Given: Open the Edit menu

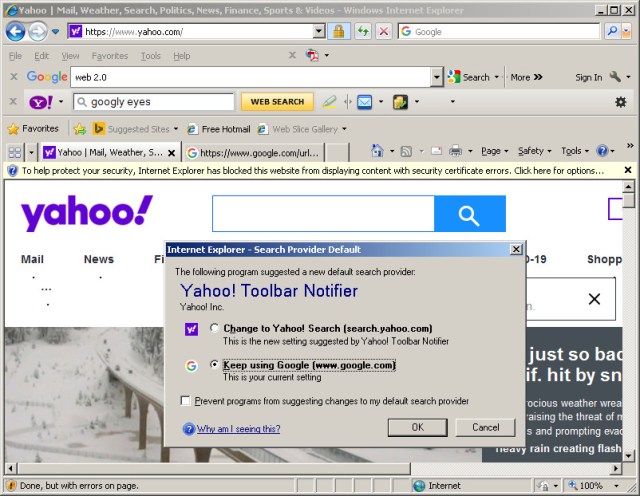Looking at the screenshot, I should (x=41, y=56).
